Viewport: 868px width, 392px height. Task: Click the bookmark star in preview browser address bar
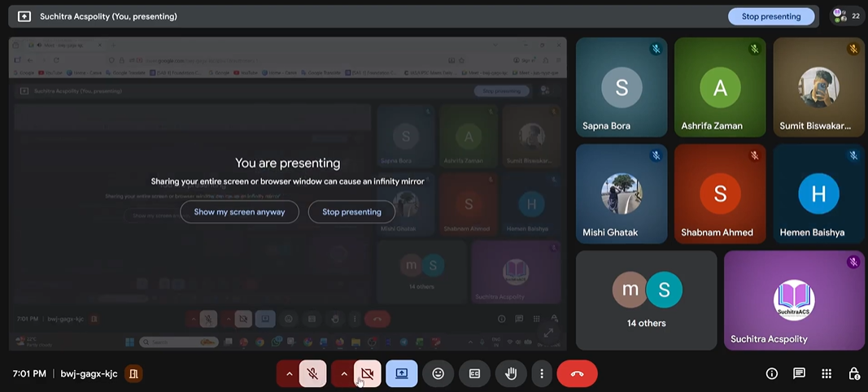[x=462, y=60]
